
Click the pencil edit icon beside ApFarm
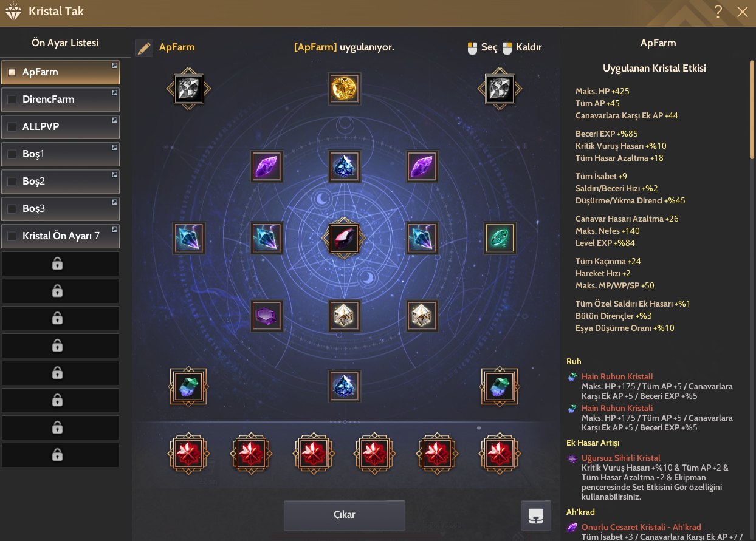tap(144, 48)
